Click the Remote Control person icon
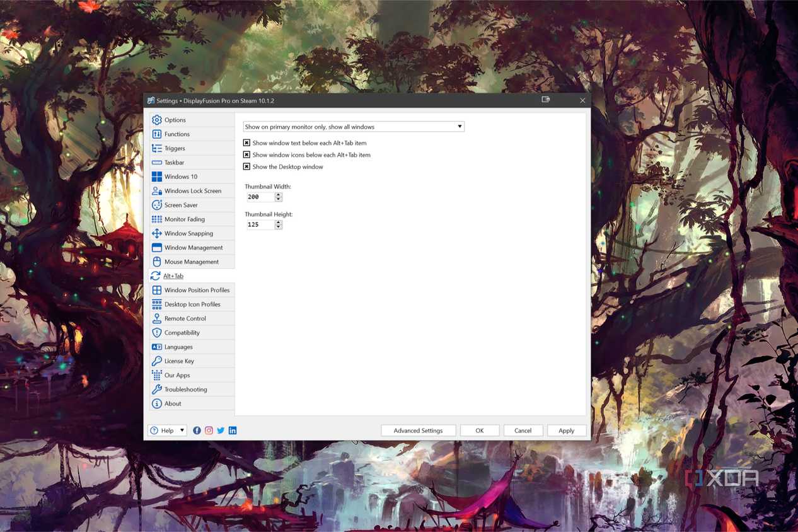This screenshot has height=532, width=798. click(x=157, y=318)
